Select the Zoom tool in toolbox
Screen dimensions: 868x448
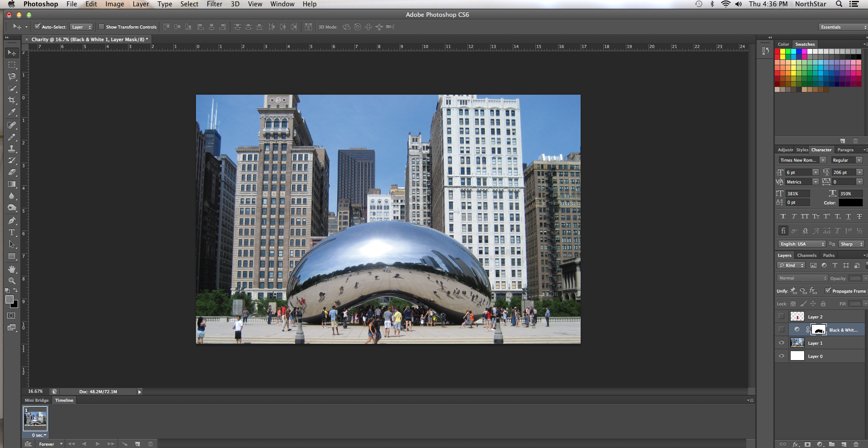(x=12, y=281)
